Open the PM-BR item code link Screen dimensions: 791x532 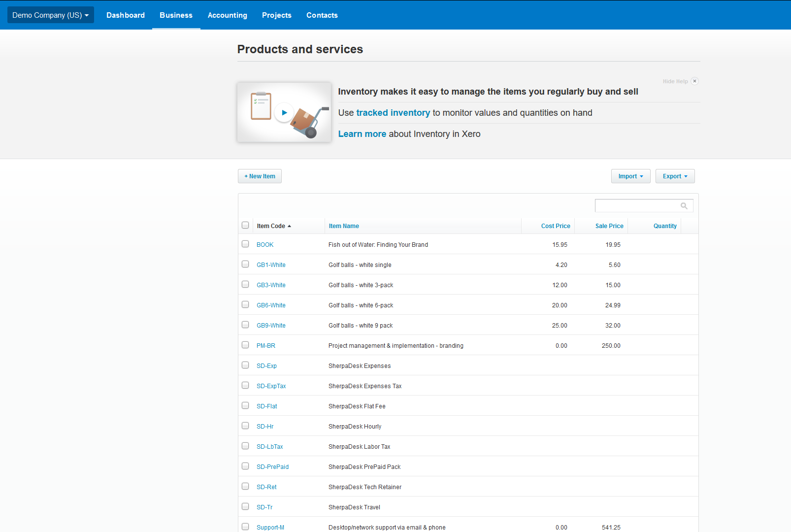coord(266,346)
